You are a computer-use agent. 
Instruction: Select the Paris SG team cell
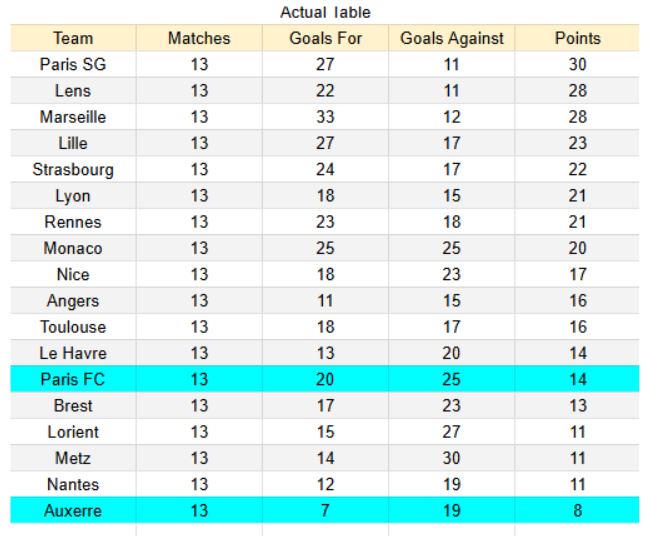point(73,65)
